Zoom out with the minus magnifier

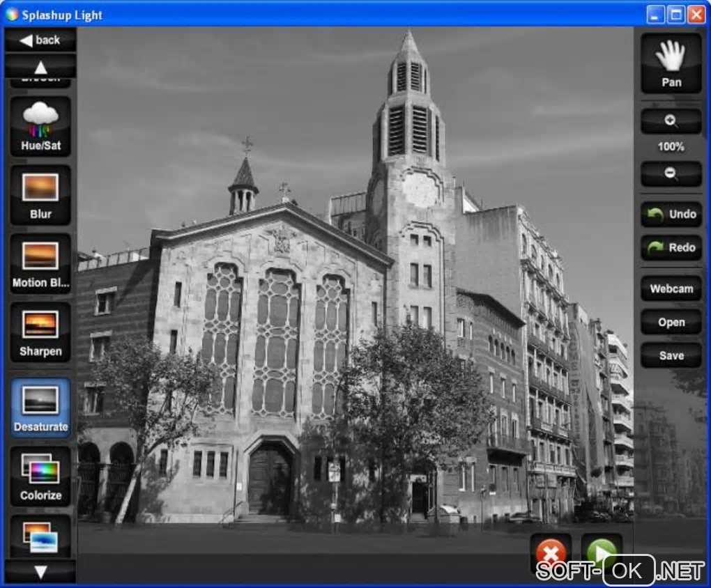671,173
